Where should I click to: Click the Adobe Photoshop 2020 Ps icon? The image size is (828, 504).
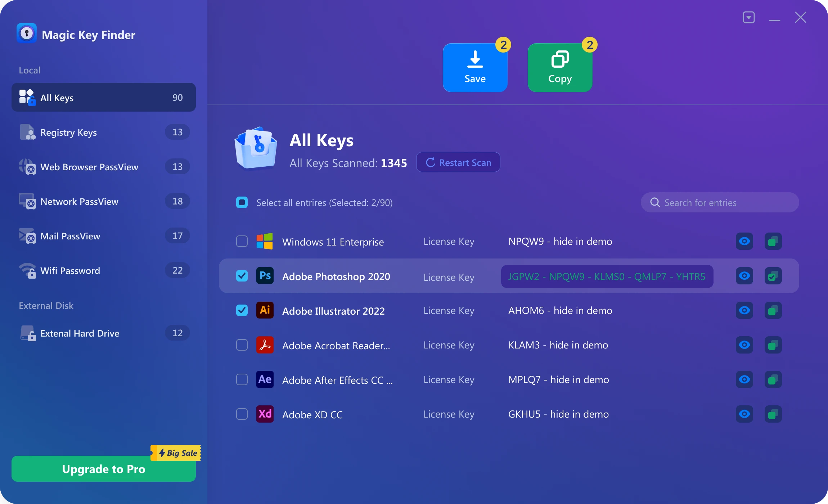point(265,276)
